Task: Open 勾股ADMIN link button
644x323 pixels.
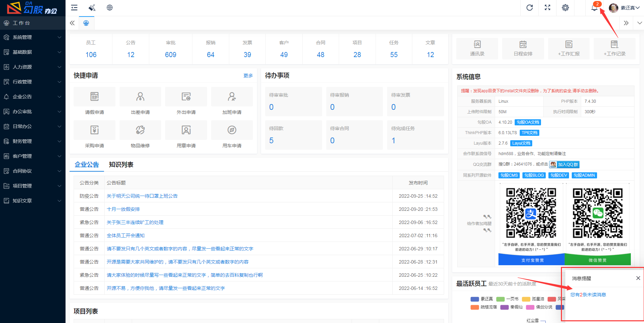Action: click(x=584, y=175)
